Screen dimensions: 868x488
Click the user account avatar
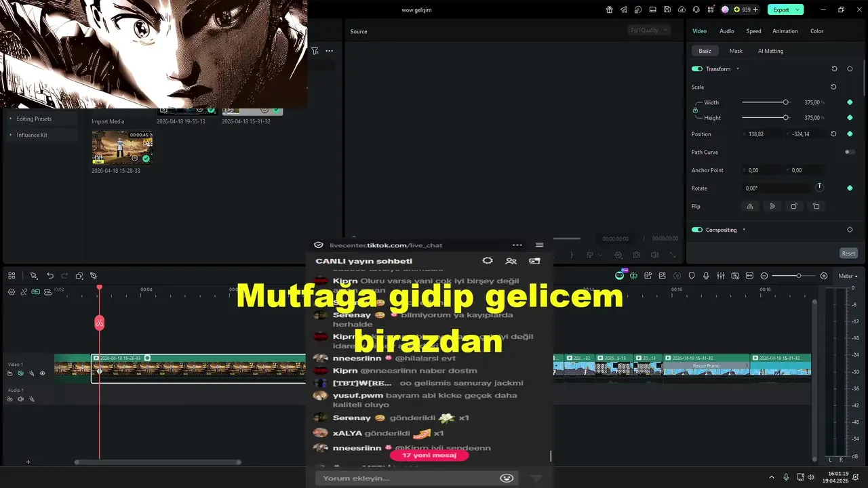725,9
